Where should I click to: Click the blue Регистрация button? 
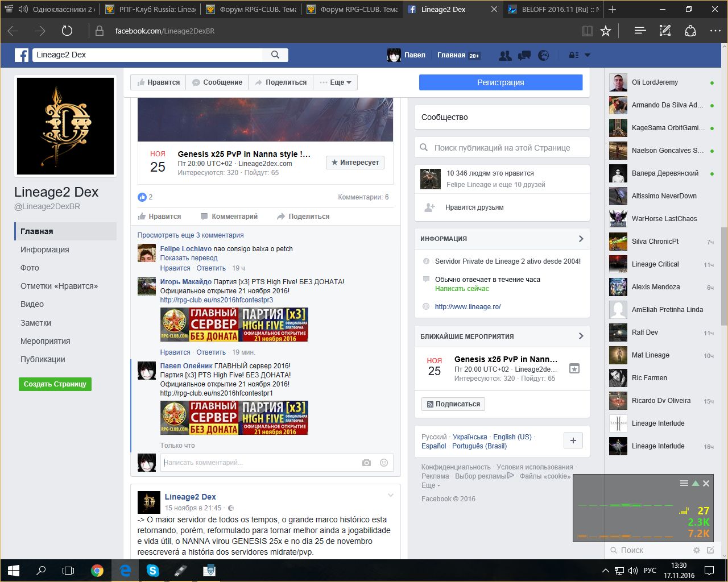(x=500, y=82)
